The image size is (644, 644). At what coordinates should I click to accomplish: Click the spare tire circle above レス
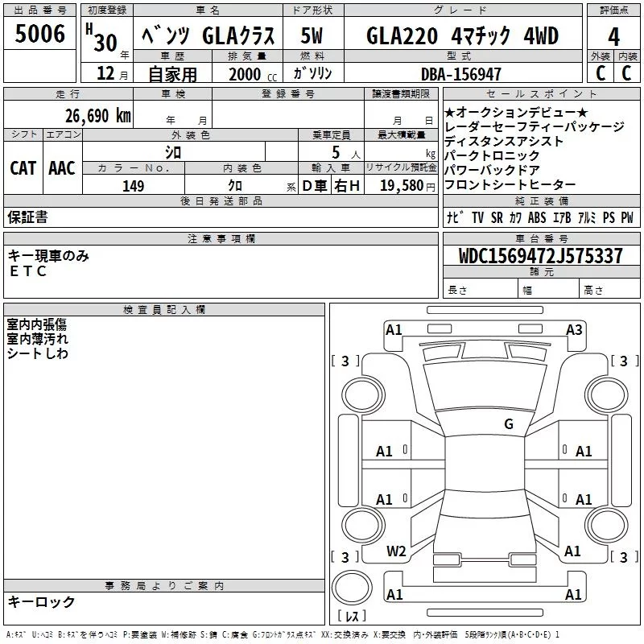click(x=352, y=588)
